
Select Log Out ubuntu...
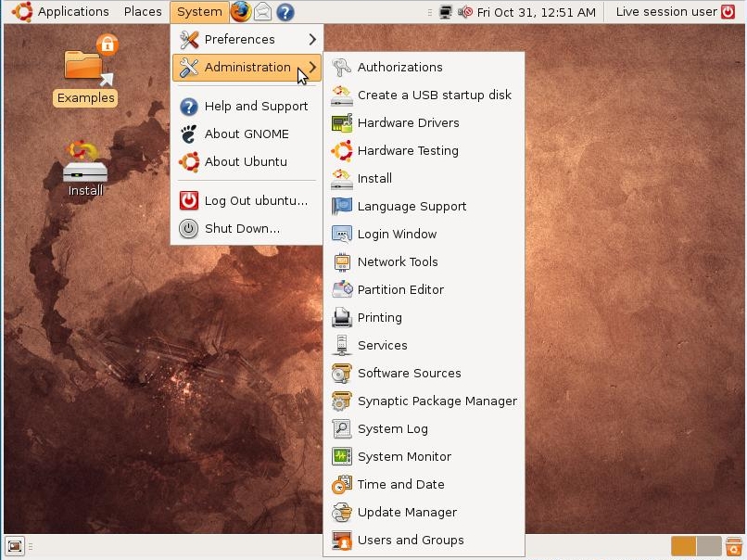pyautogui.click(x=247, y=200)
